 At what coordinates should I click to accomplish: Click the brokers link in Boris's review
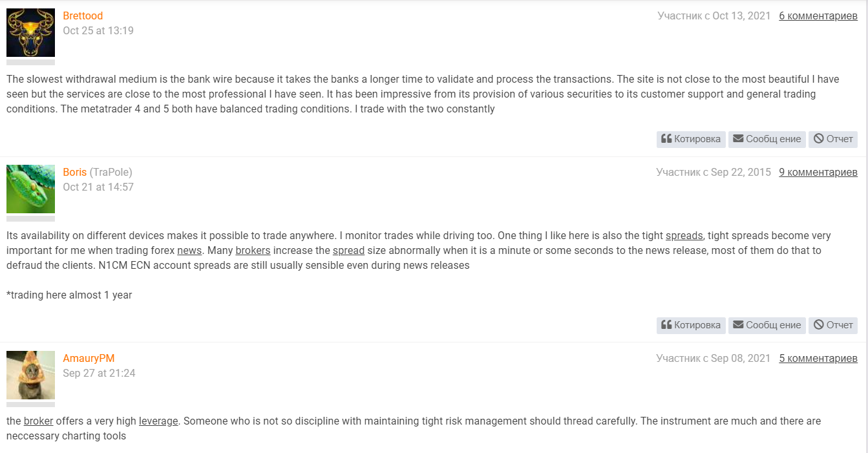coord(252,251)
